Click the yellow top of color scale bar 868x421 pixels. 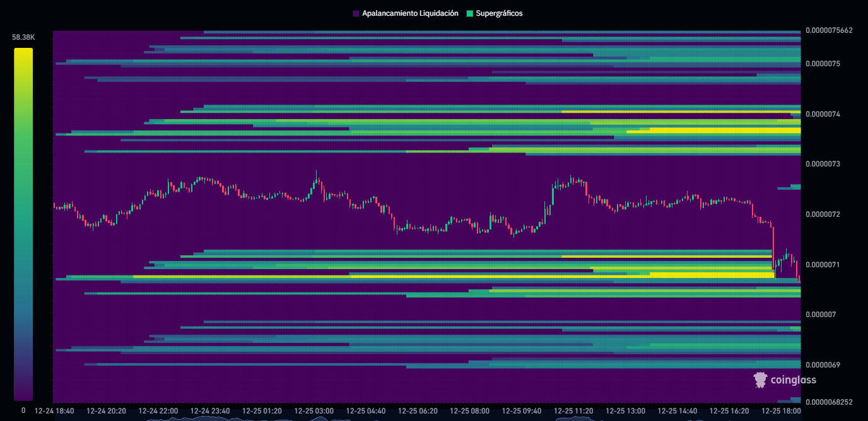point(23,54)
